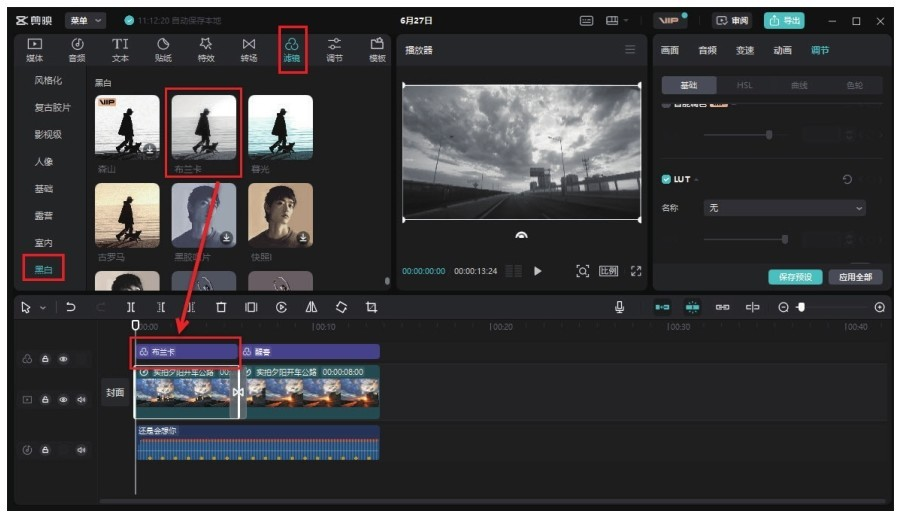
Task: Click the fullscreen icon in player
Action: click(x=636, y=271)
